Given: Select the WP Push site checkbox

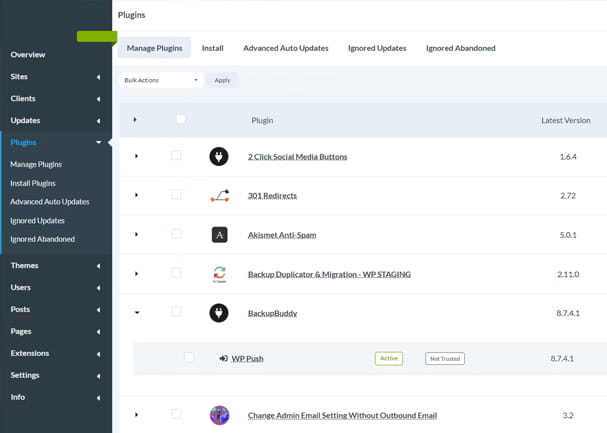Looking at the screenshot, I should (x=189, y=358).
